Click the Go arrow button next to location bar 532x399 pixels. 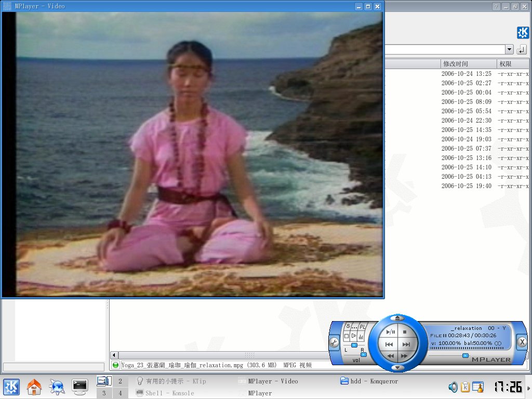pyautogui.click(x=522, y=49)
